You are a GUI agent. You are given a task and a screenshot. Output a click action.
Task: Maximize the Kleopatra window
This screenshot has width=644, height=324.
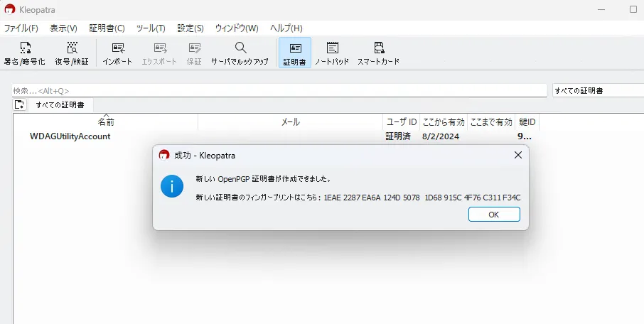pos(633,9)
